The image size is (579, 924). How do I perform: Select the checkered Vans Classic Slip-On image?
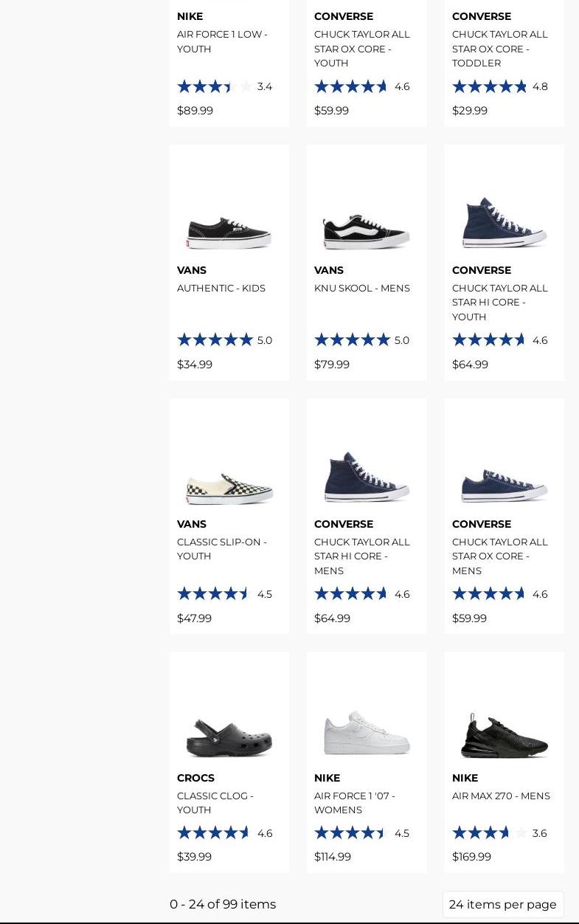[x=229, y=488]
